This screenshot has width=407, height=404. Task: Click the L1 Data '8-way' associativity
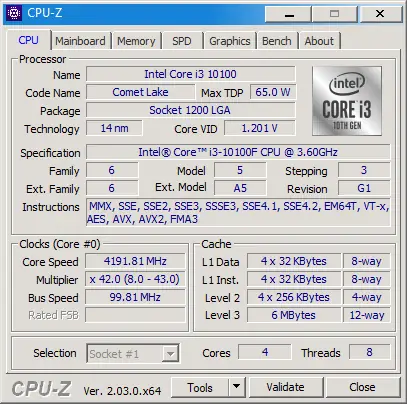pyautogui.click(x=366, y=261)
